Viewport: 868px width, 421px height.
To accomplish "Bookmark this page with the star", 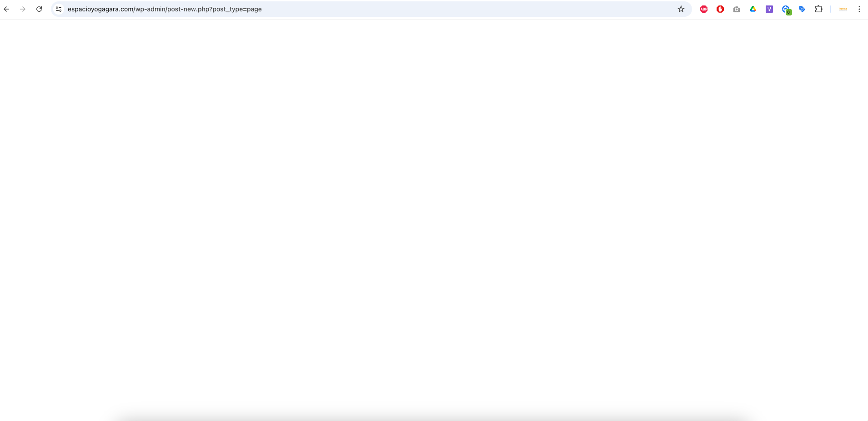I will [681, 9].
